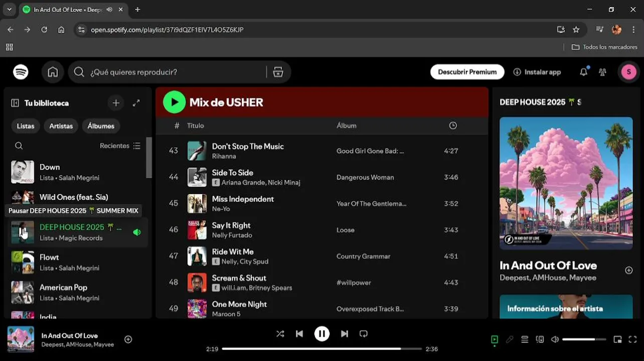The width and height of the screenshot is (644, 361).
Task: Open friends activity icon
Action: 602,72
